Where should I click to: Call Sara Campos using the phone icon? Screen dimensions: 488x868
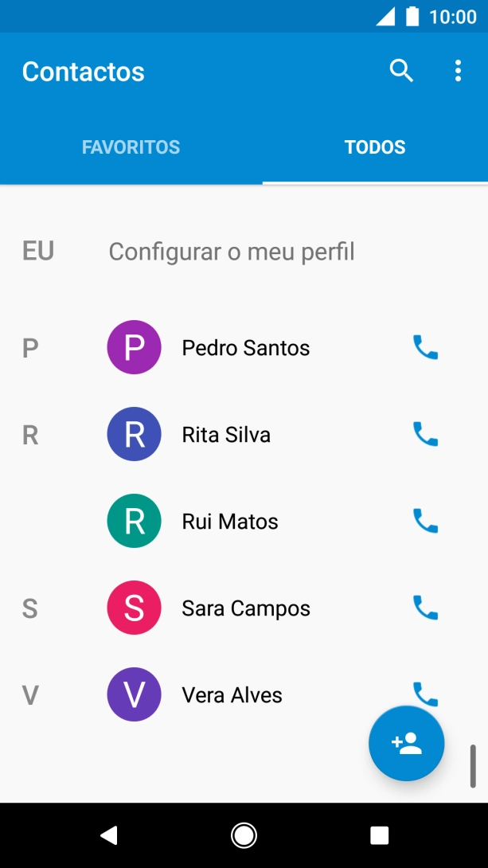(425, 608)
